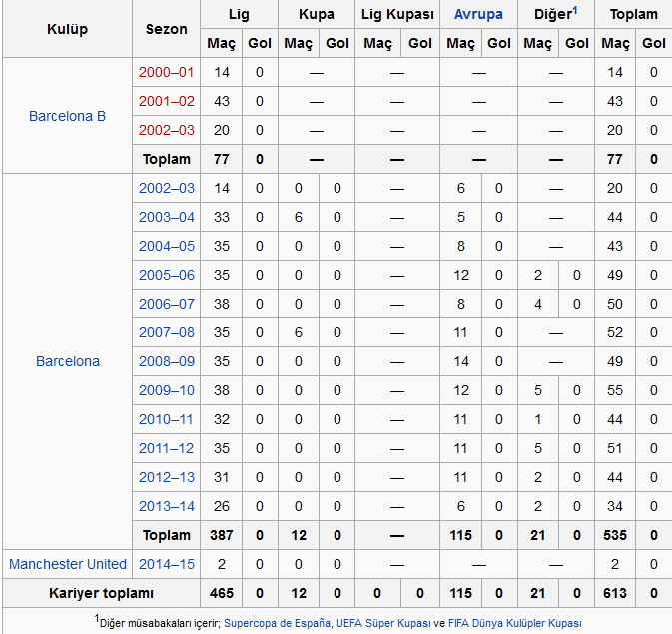The image size is (672, 634).
Task: Open the 2008–09 season link
Action: 167,361
